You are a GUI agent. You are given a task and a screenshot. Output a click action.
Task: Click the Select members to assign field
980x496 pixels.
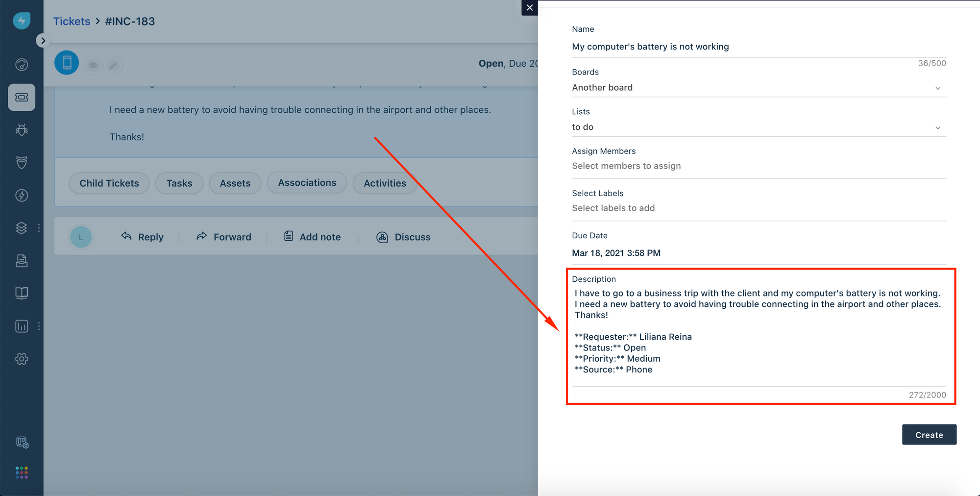point(626,166)
